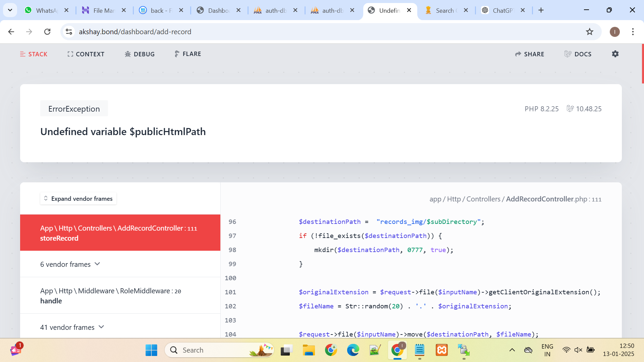Close the File Manager tab
This screenshot has width=644, height=362.
pyautogui.click(x=124, y=10)
